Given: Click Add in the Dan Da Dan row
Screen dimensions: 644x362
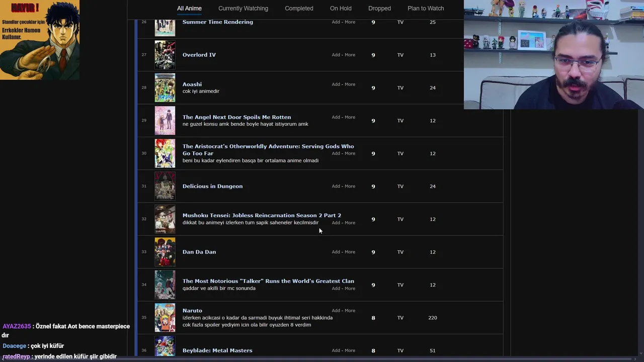Looking at the screenshot, I should click(x=336, y=252).
